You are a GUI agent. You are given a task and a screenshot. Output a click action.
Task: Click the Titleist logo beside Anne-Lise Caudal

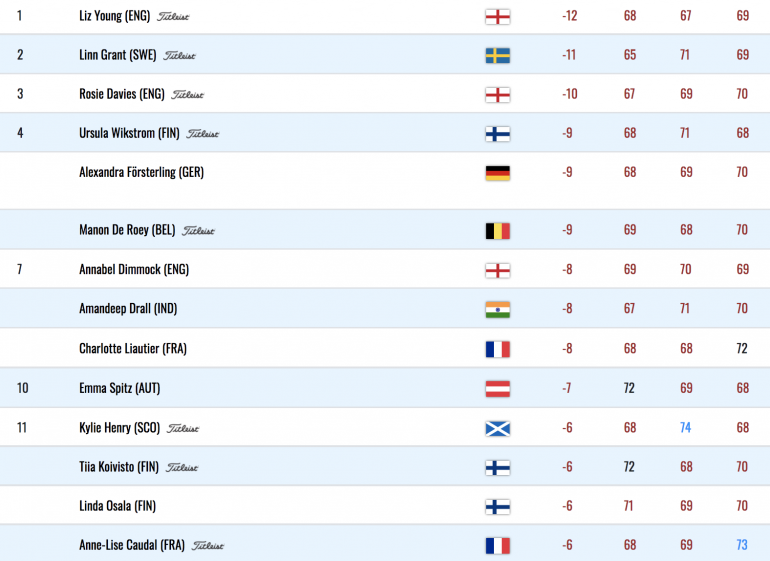208,545
